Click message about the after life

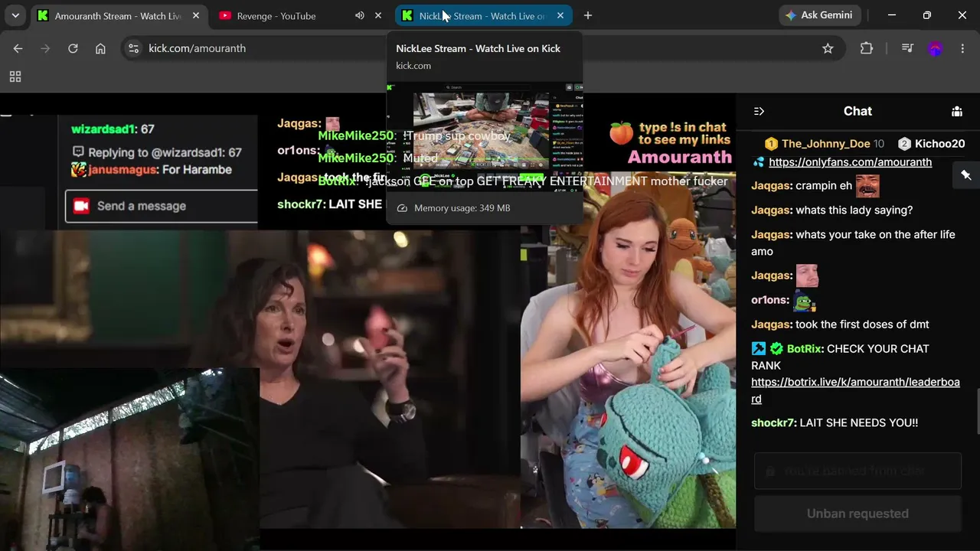[x=853, y=243]
